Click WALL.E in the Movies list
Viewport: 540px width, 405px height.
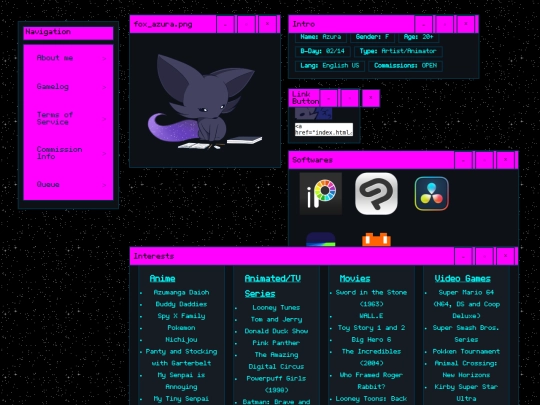click(371, 316)
